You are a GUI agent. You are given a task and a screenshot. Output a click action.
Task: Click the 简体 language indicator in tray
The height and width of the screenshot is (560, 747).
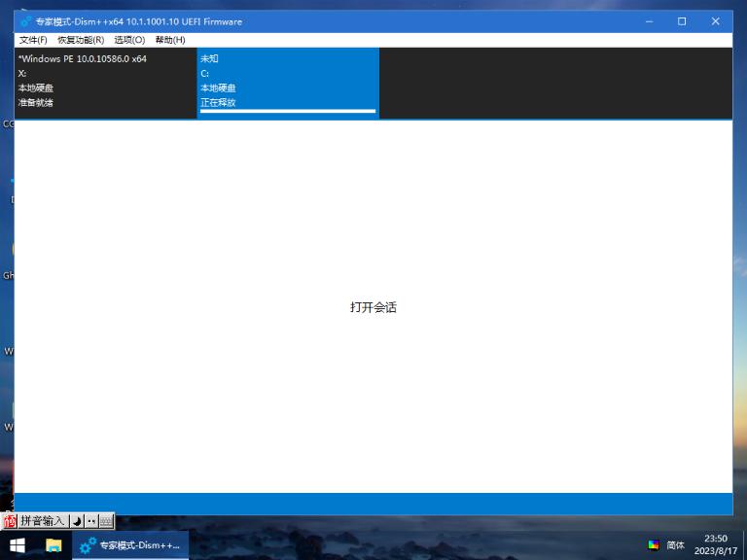point(675,545)
